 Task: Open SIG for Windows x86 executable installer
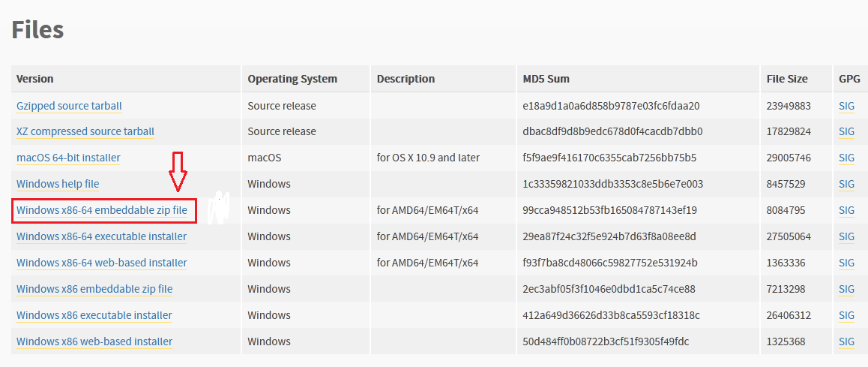click(846, 315)
